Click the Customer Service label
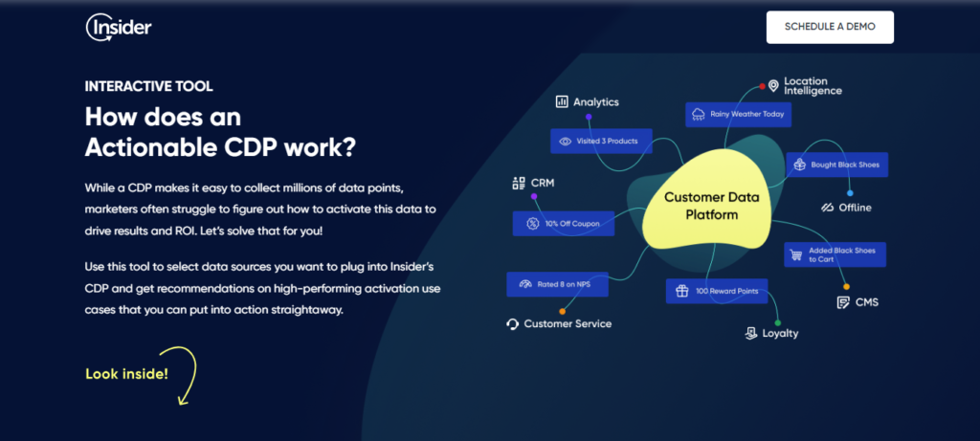980x441 pixels. pos(568,323)
